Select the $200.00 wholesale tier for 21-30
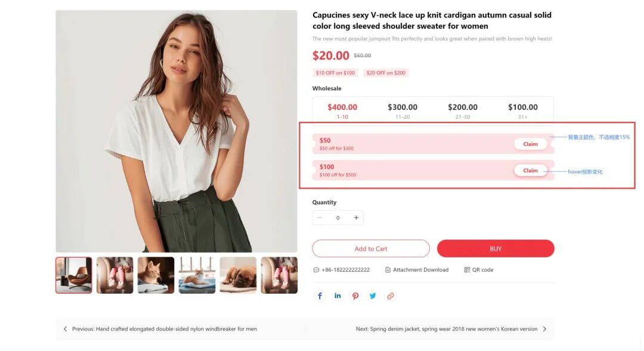This screenshot has width=644, height=351. coord(463,110)
